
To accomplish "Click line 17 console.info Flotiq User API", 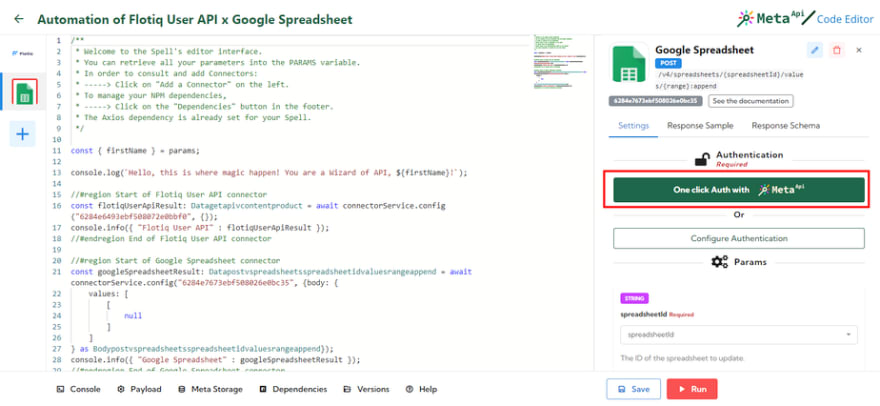I will point(200,228).
